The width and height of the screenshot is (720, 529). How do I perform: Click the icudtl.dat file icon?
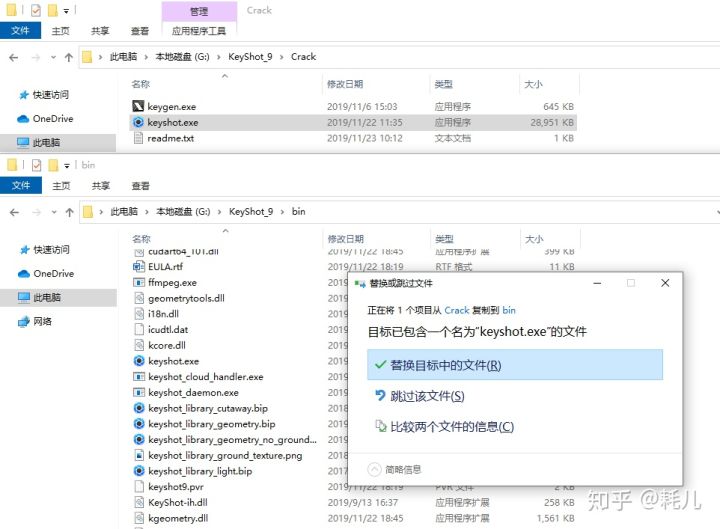pyautogui.click(x=139, y=329)
